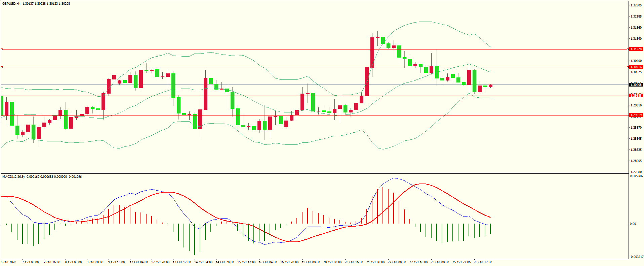Click the left handle of the 1.31228 line

(x=2, y=49)
